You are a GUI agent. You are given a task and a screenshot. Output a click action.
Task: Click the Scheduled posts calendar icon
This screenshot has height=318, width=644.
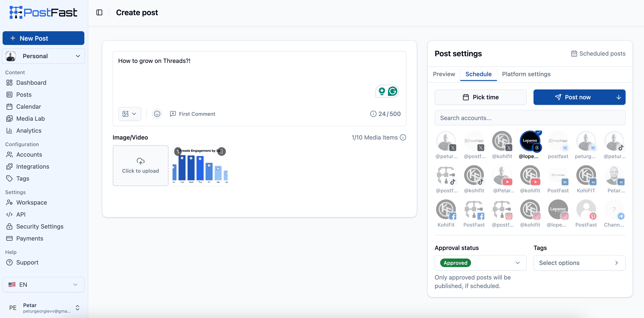coord(574,53)
